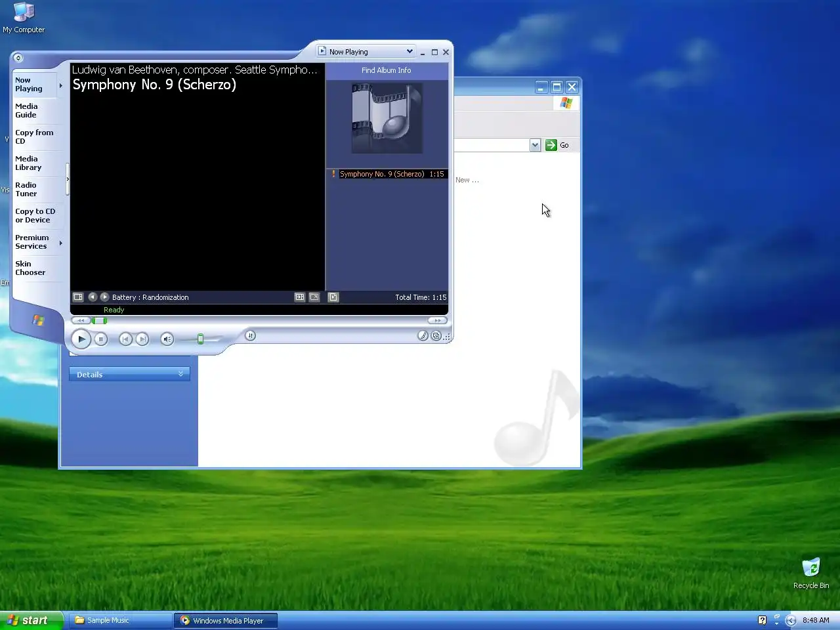The image size is (840, 630).
Task: Open the Recycle Bin desktop icon
Action: pyautogui.click(x=811, y=573)
